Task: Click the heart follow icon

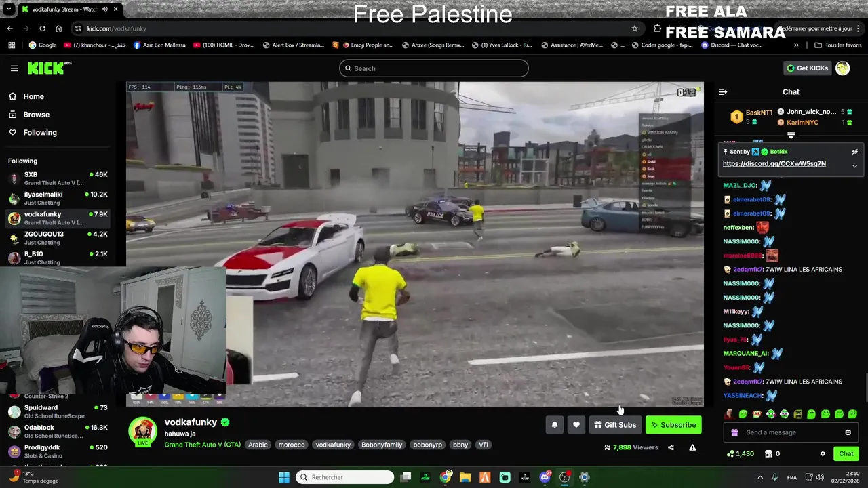Action: pyautogui.click(x=576, y=425)
